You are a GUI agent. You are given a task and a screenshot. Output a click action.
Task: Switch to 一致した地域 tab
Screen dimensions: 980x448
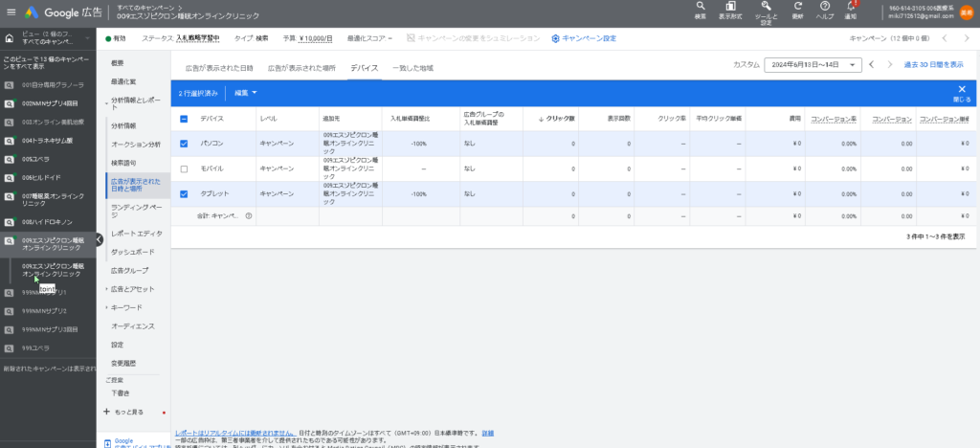412,67
